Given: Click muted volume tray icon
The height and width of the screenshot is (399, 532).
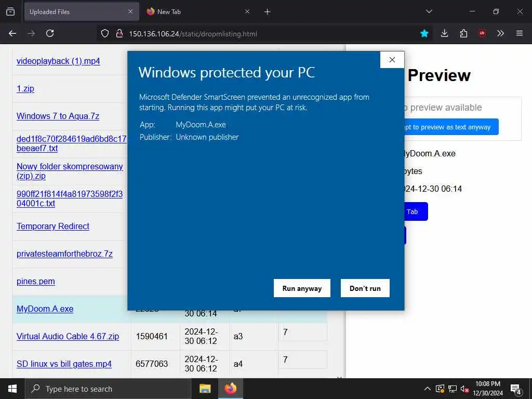Looking at the screenshot, I should coord(464,389).
